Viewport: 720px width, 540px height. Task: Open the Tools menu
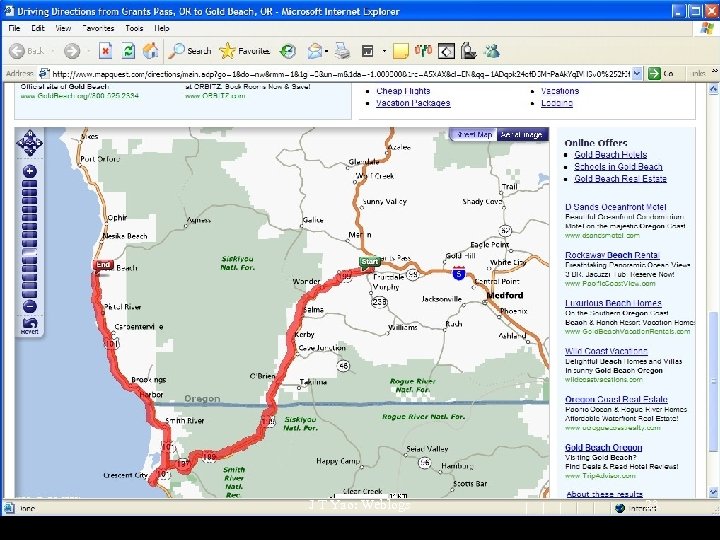(134, 28)
